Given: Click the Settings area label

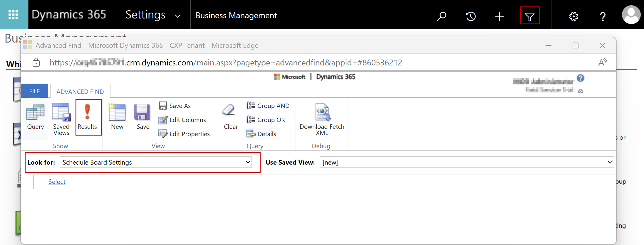Looking at the screenshot, I should (x=145, y=15).
